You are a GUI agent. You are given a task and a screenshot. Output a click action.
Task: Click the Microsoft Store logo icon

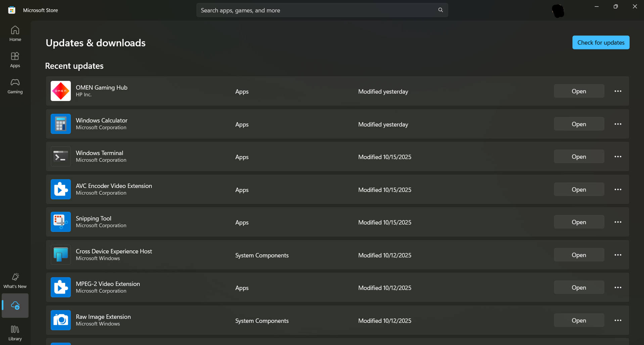tap(12, 10)
